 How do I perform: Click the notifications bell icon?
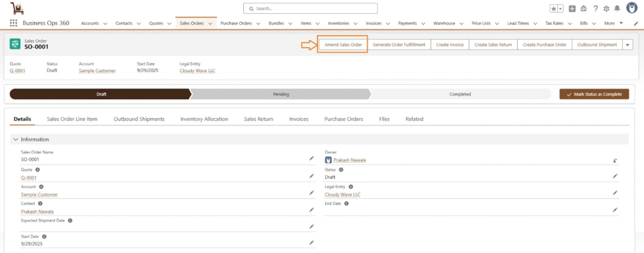[616, 9]
